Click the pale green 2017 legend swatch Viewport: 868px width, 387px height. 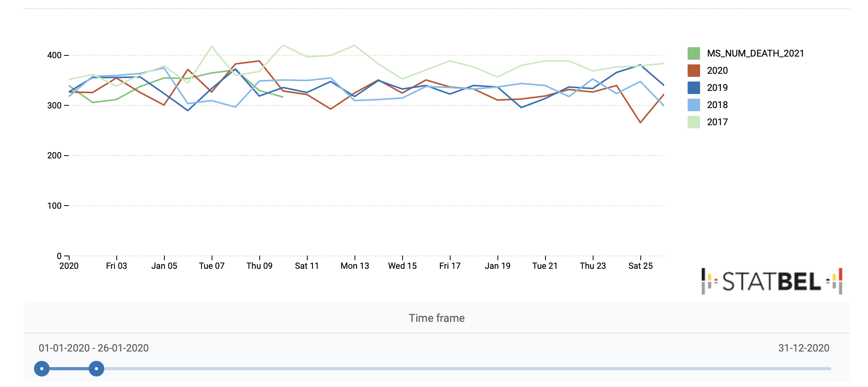pyautogui.click(x=693, y=122)
